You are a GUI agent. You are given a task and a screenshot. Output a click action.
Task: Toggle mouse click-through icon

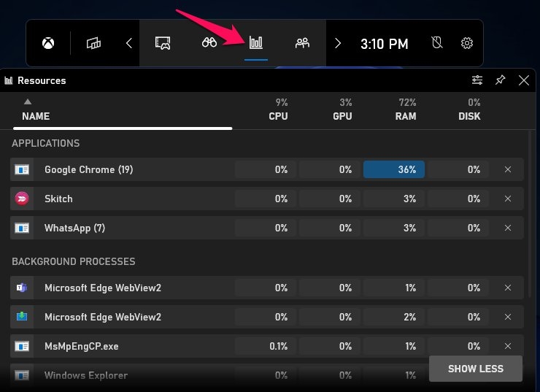click(x=437, y=43)
